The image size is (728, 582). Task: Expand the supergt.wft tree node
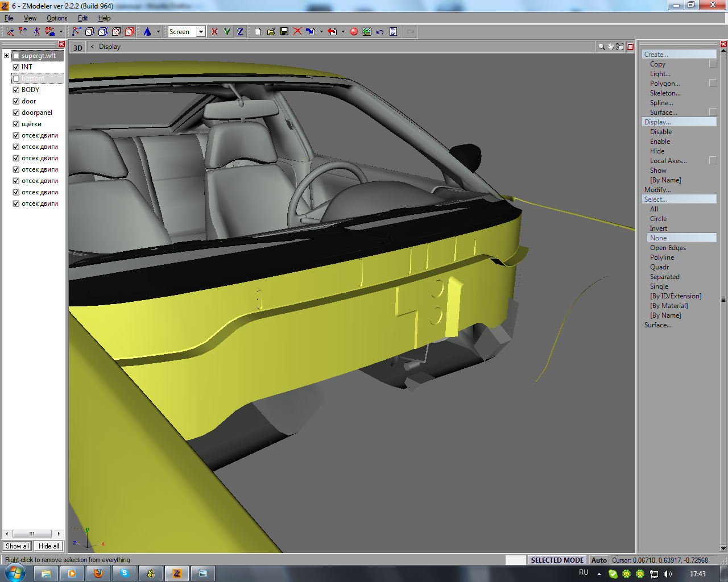(6, 56)
